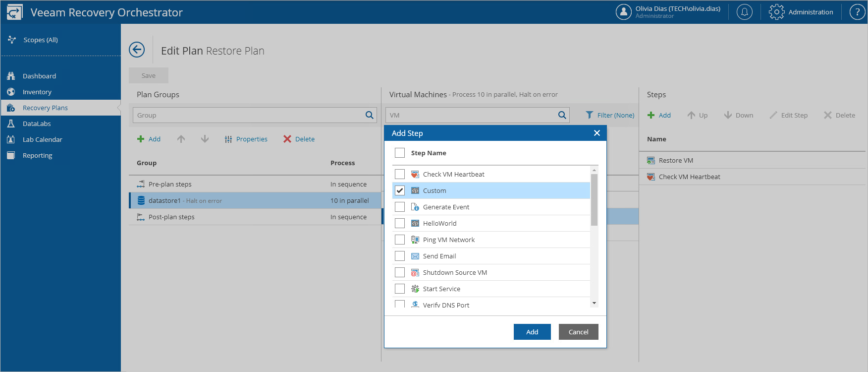Delete step in Steps toolbar

point(839,115)
